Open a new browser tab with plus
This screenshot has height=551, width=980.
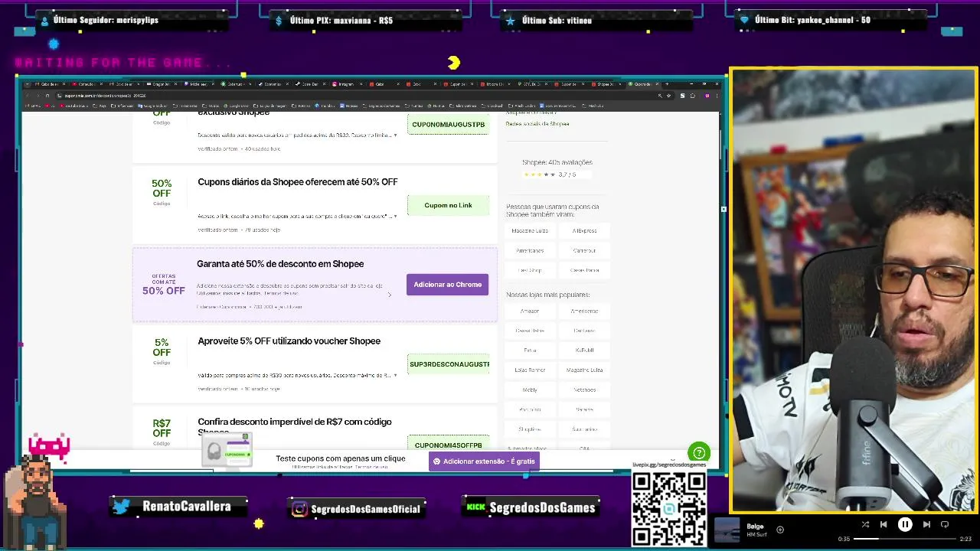(667, 83)
